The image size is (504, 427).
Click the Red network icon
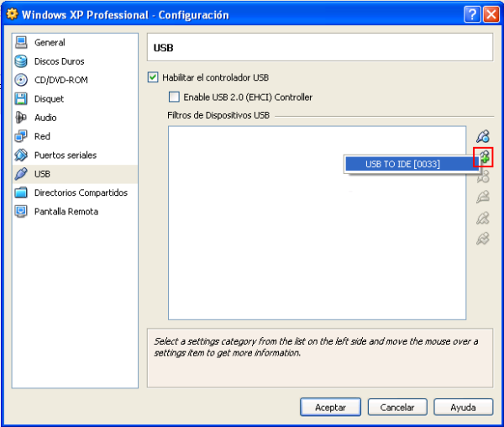pyautogui.click(x=22, y=136)
